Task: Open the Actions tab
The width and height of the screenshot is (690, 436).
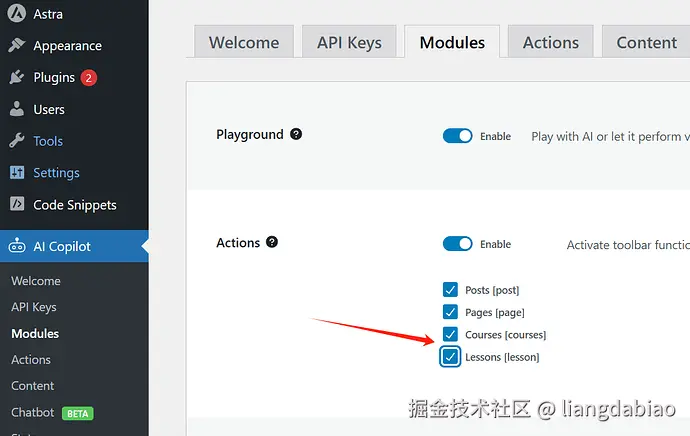Action: (x=551, y=42)
